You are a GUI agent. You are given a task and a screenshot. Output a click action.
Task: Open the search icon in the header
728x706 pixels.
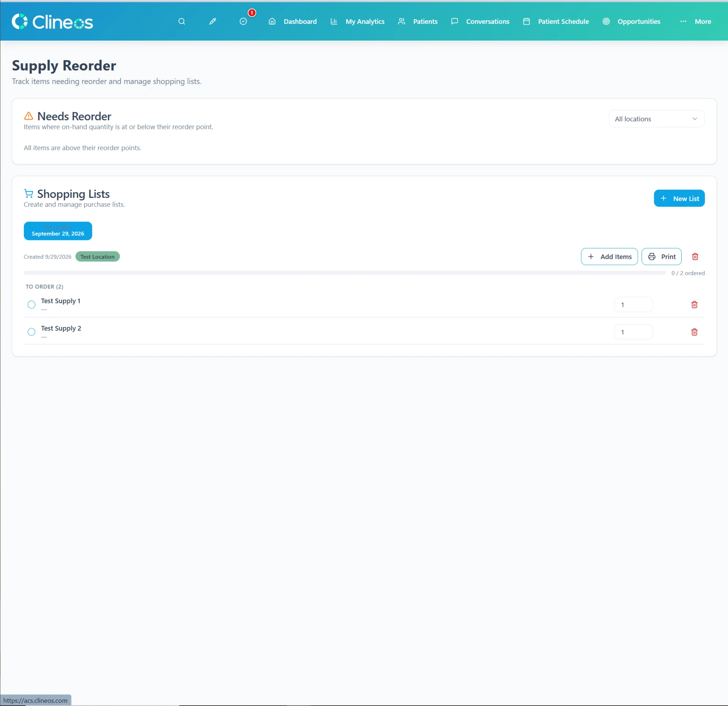[182, 22]
